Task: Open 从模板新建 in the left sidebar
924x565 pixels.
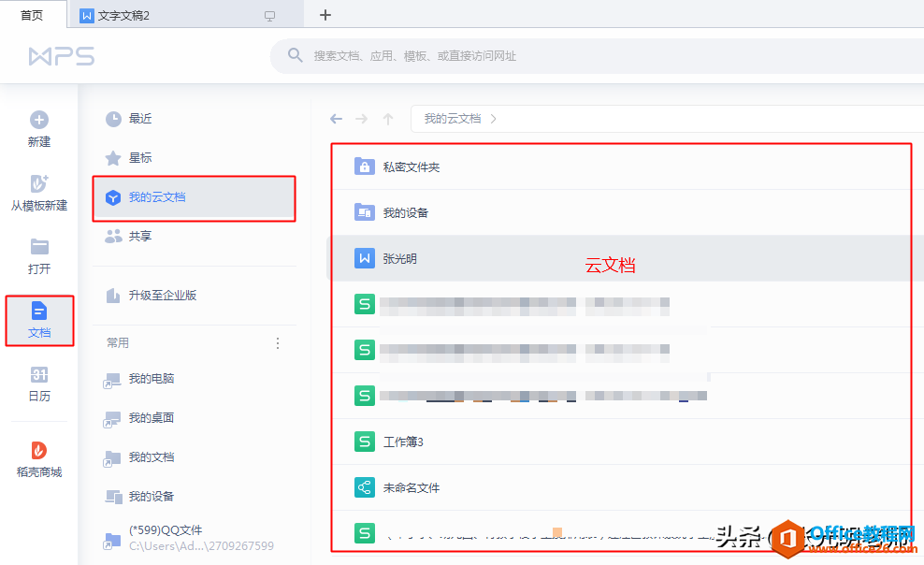Action: pos(39,194)
